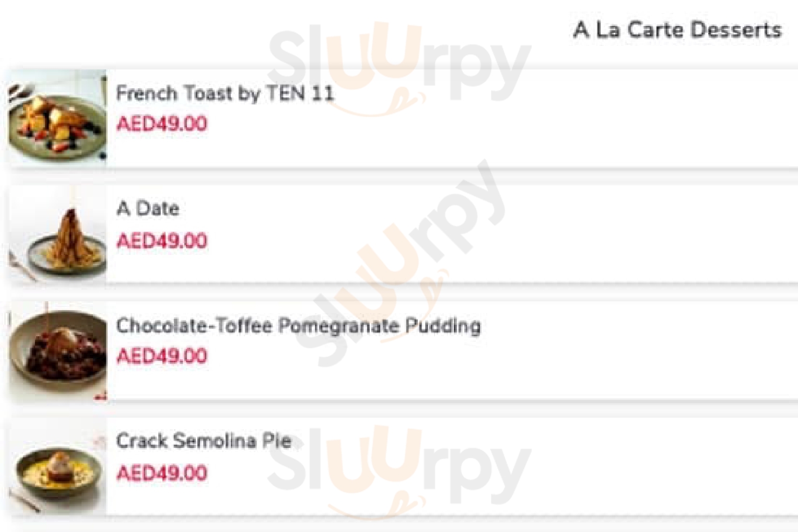Viewport: 798px width, 532px height.
Task: Open the French Toast dish photo
Action: (x=57, y=119)
